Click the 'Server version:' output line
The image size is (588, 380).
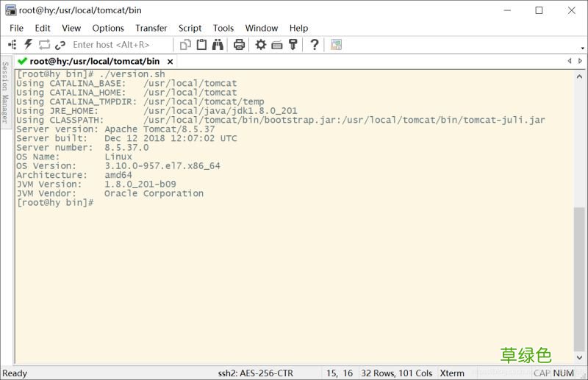click(115, 129)
